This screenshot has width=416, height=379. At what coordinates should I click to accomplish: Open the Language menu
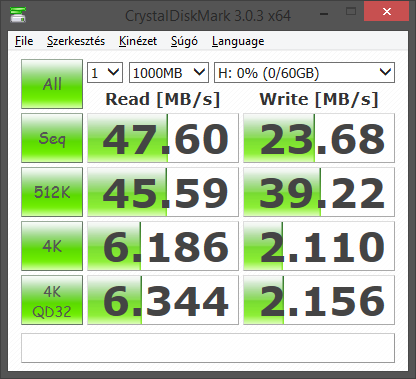(x=238, y=41)
